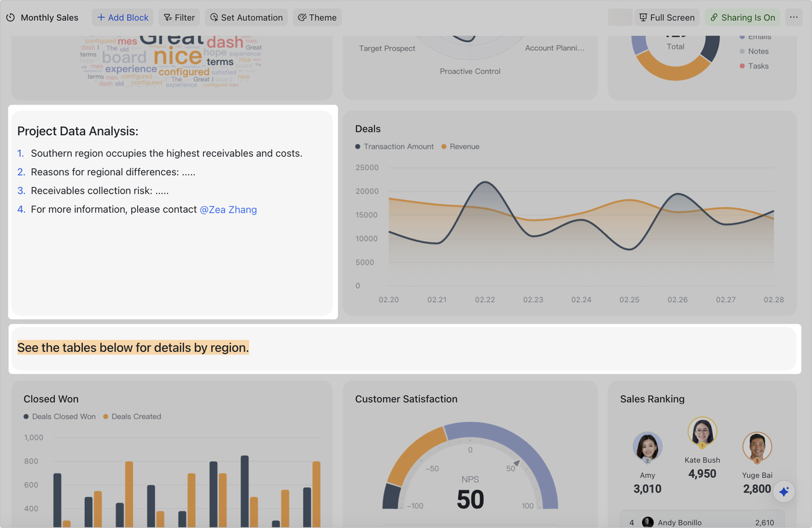Screen dimensions: 812x528
Task: Open the more options ellipsis menu
Action: [794, 17]
